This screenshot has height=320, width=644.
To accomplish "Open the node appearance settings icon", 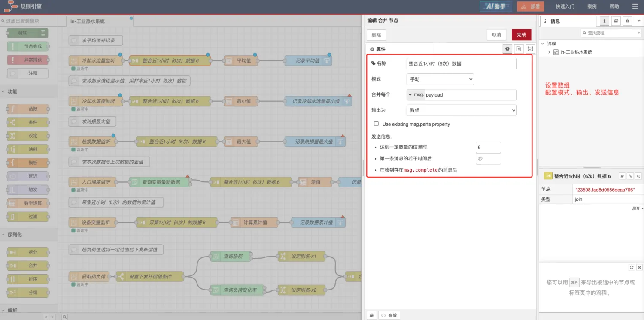I will pos(530,49).
